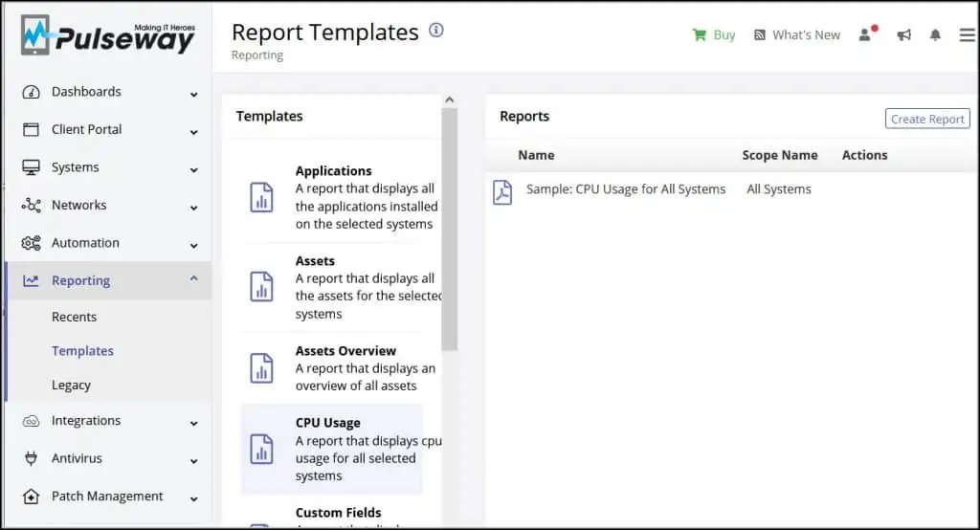Viewport: 980px width, 530px height.
Task: Click the Dashboards gauge icon
Action: 31,93
